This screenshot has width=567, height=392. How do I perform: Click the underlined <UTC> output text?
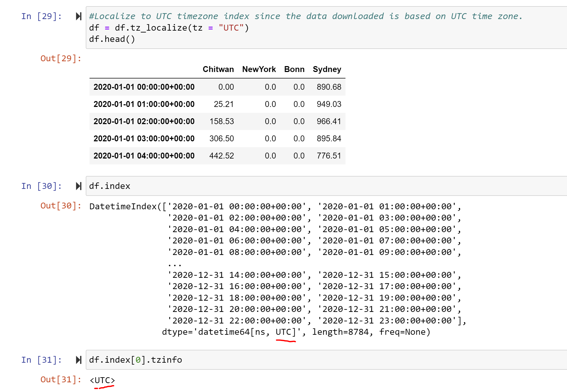point(102,380)
